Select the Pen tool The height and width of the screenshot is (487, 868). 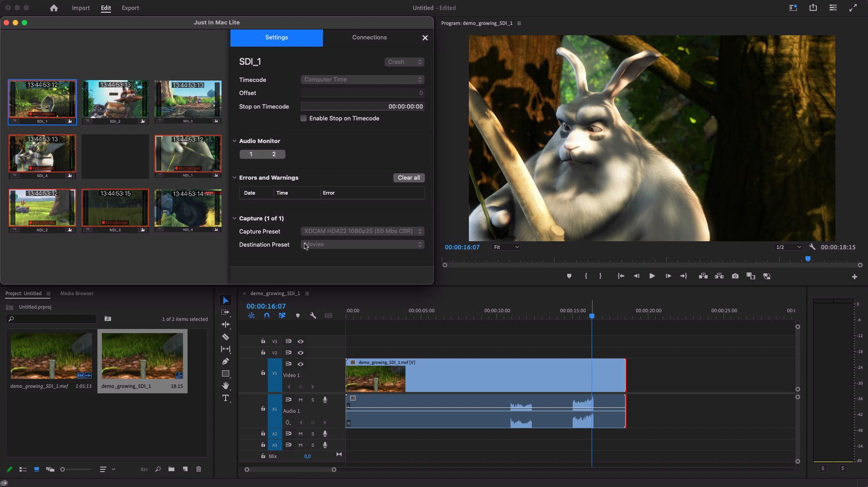tap(226, 362)
